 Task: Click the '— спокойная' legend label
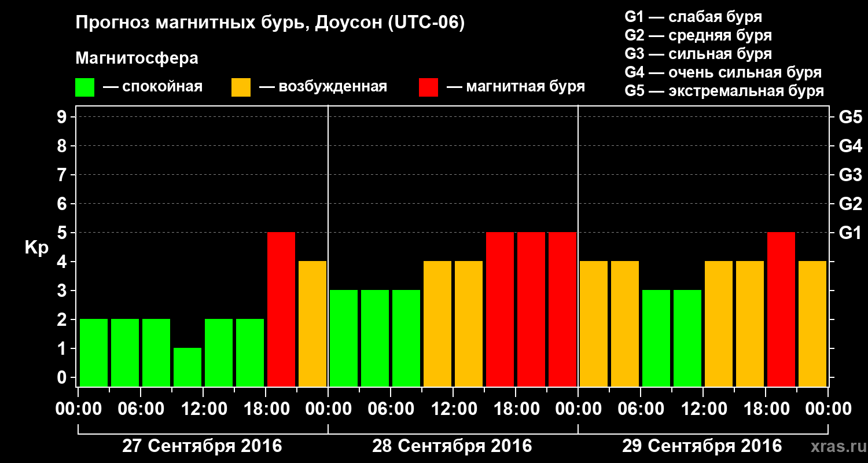[x=153, y=87]
